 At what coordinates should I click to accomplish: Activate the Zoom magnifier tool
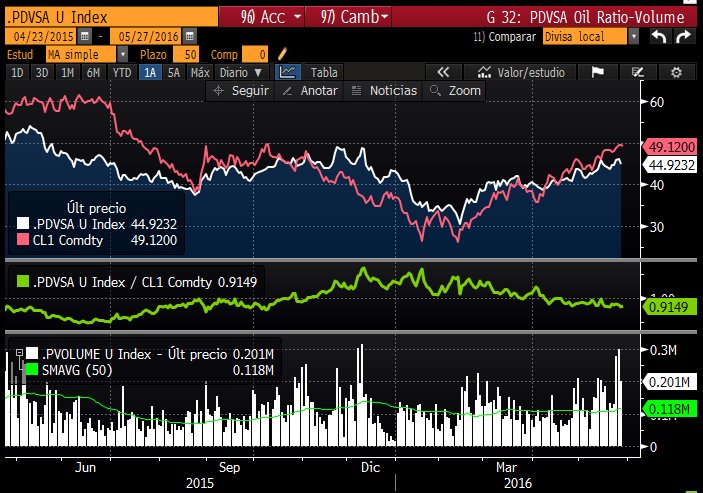coord(455,91)
